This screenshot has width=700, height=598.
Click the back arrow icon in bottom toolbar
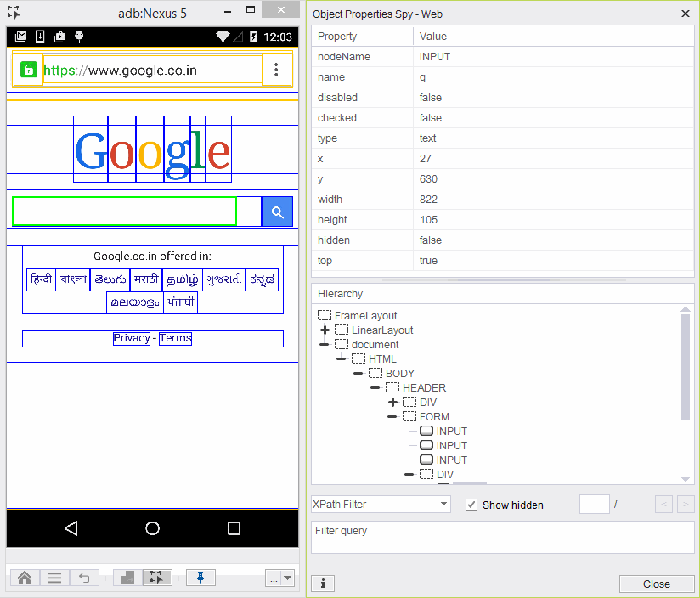point(84,578)
